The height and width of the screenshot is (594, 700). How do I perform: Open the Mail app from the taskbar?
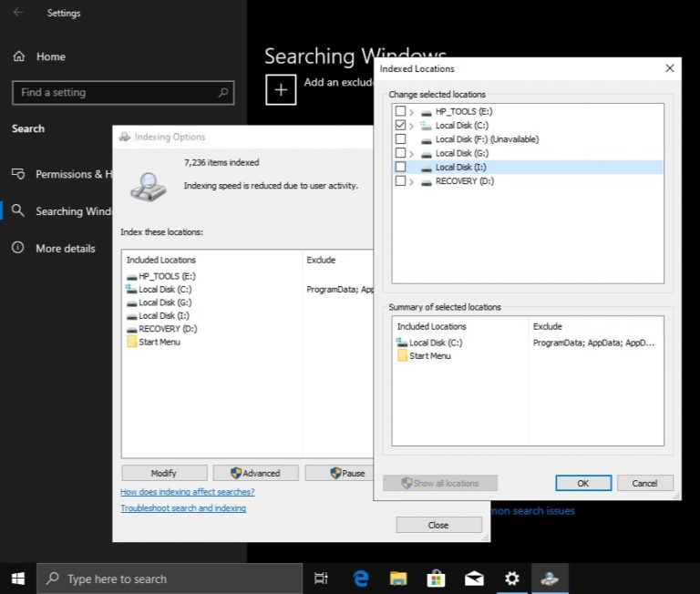[x=474, y=578]
